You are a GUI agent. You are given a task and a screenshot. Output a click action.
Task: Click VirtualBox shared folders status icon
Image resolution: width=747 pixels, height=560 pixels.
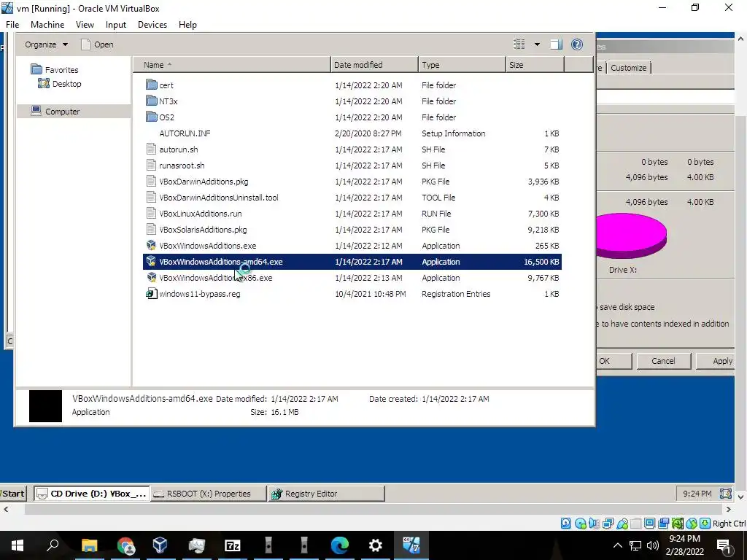pos(636,524)
